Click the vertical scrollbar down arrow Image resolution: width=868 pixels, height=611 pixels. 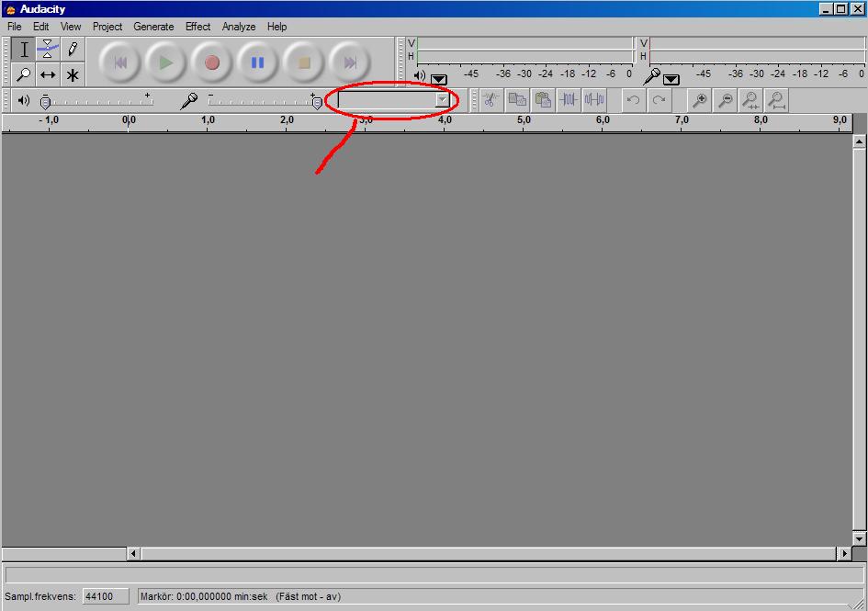point(859,537)
